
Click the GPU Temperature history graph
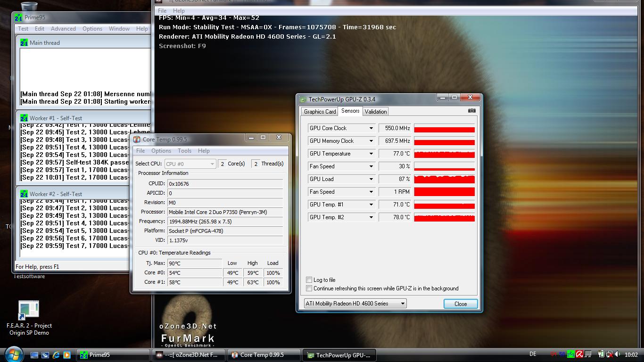(444, 154)
